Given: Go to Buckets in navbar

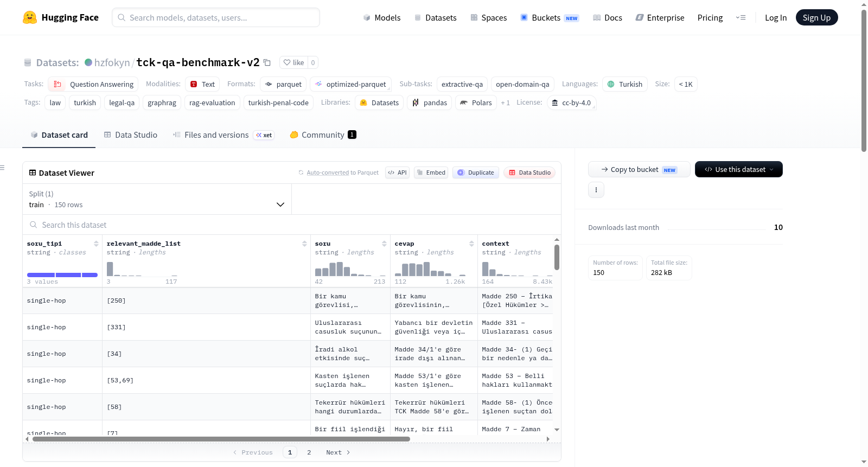Looking at the screenshot, I should pos(550,17).
